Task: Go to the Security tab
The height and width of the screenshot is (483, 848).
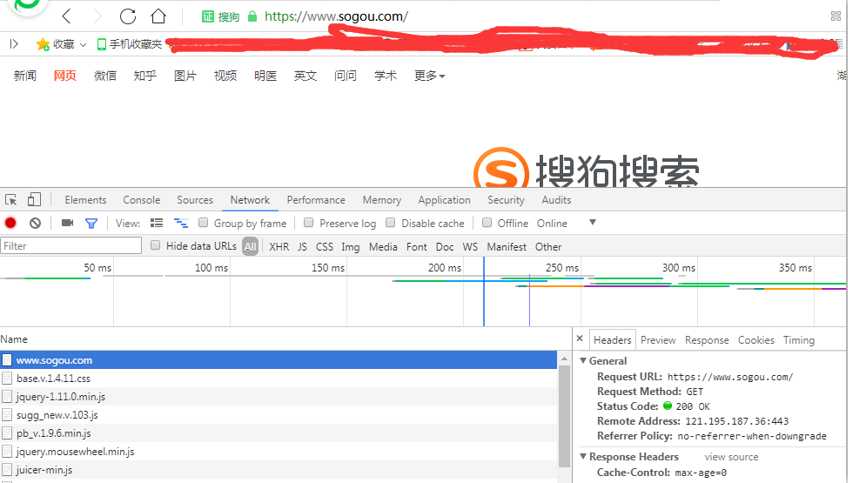Action: pyautogui.click(x=506, y=200)
